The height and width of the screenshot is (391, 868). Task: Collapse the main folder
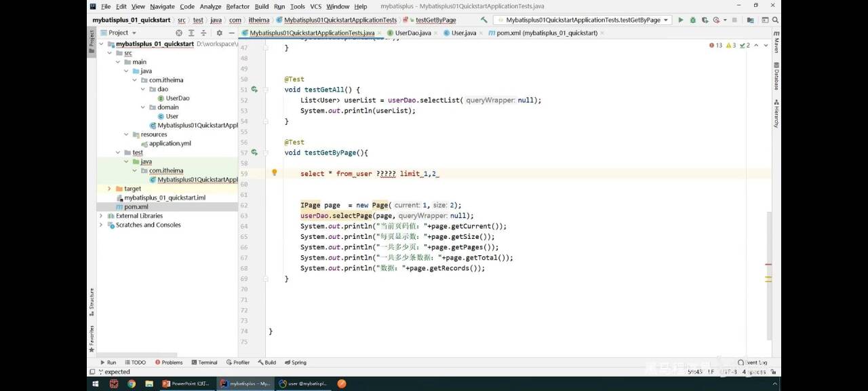pyautogui.click(x=118, y=62)
